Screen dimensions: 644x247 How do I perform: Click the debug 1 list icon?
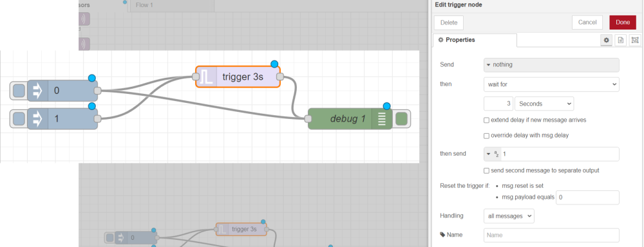pos(382,119)
